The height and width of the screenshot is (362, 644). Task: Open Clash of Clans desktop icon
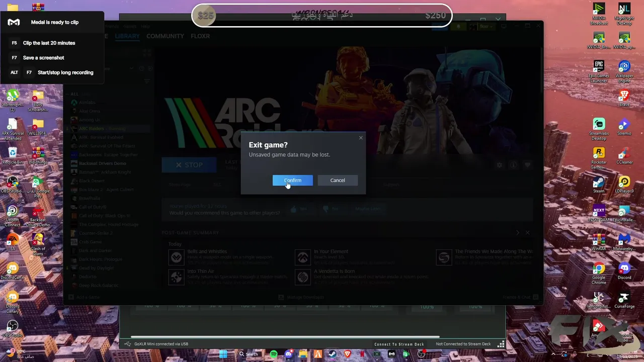point(38,245)
